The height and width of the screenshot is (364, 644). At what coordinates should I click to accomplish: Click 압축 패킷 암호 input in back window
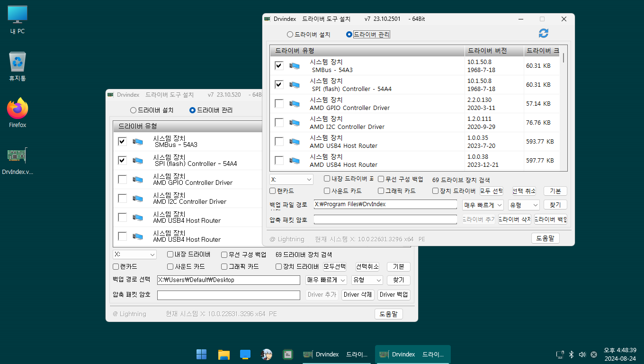[229, 295]
